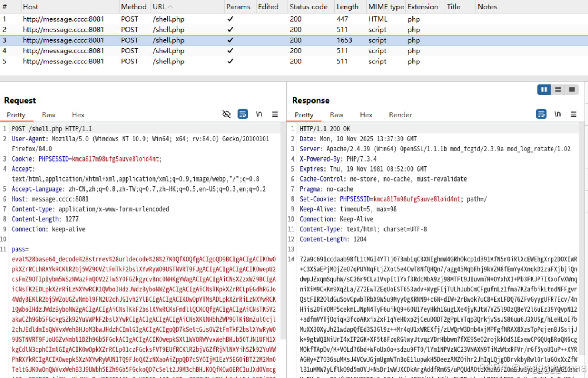Open the Request Raw tab
Image resolution: width=588 pixels, height=378 pixels.
(49, 115)
